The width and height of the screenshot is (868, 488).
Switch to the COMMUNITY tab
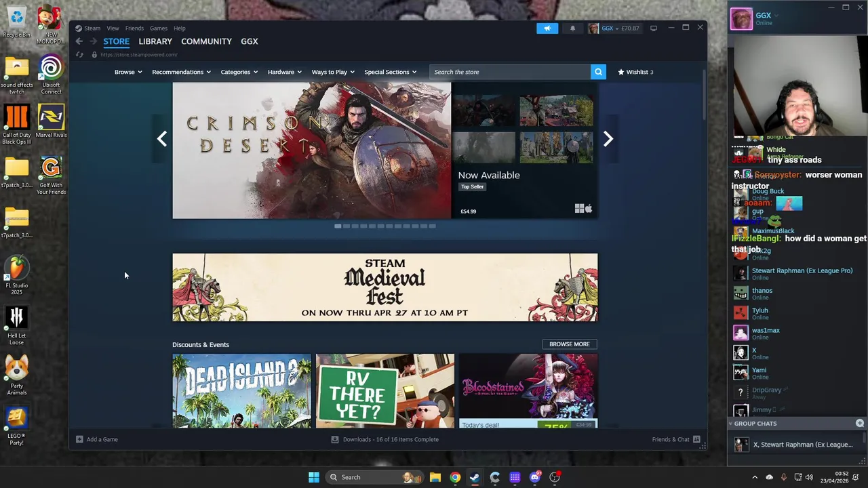tap(206, 41)
